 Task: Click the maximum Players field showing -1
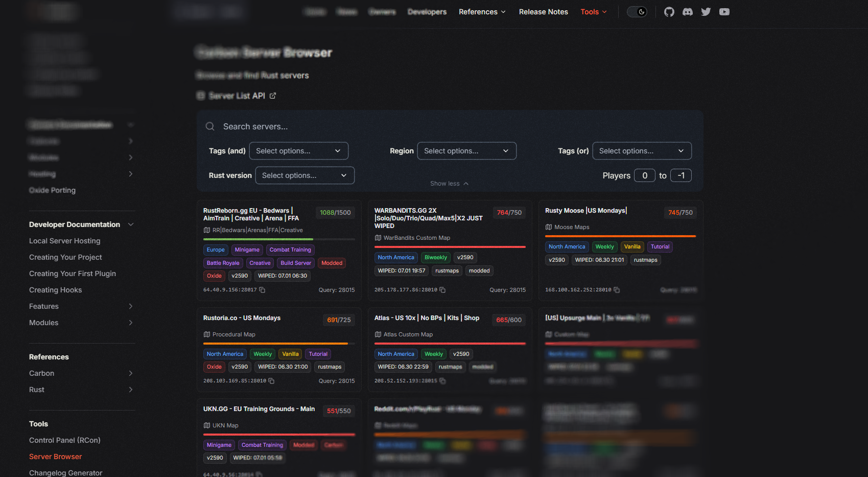coord(681,175)
